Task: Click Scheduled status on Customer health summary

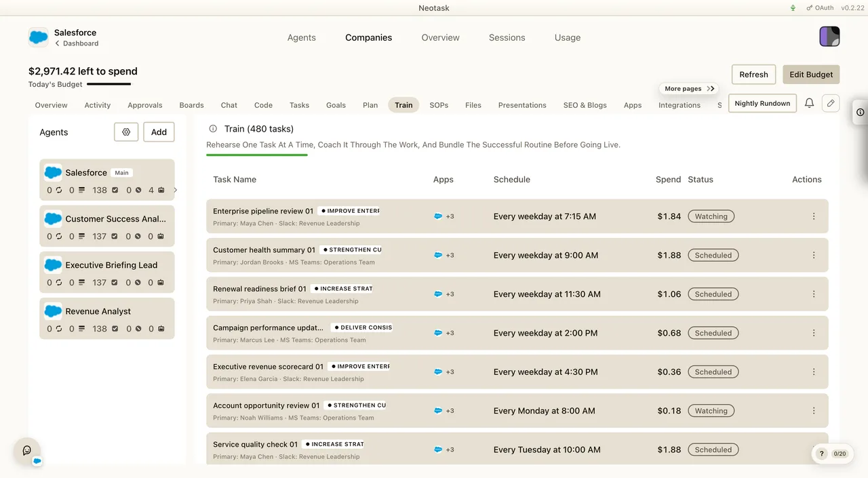Action: tap(713, 256)
